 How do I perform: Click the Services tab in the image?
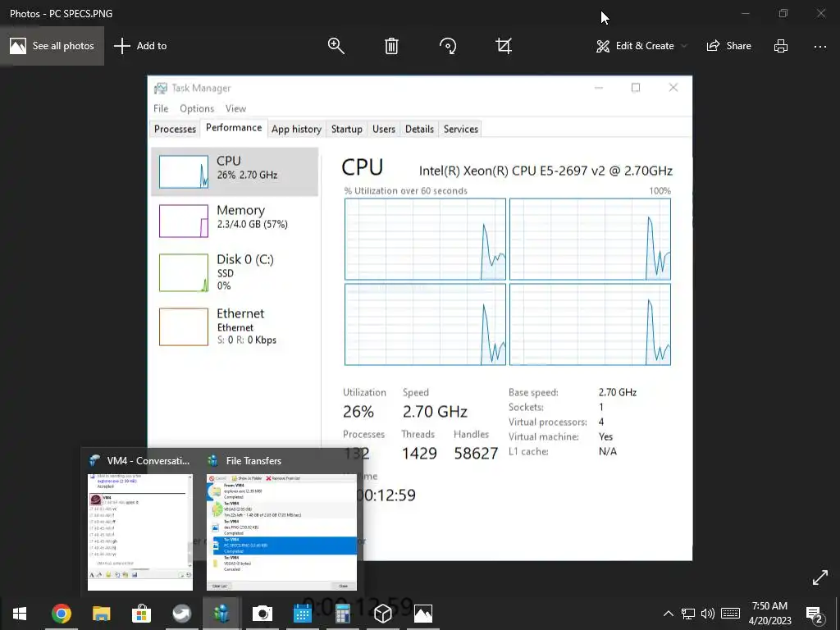[461, 129]
